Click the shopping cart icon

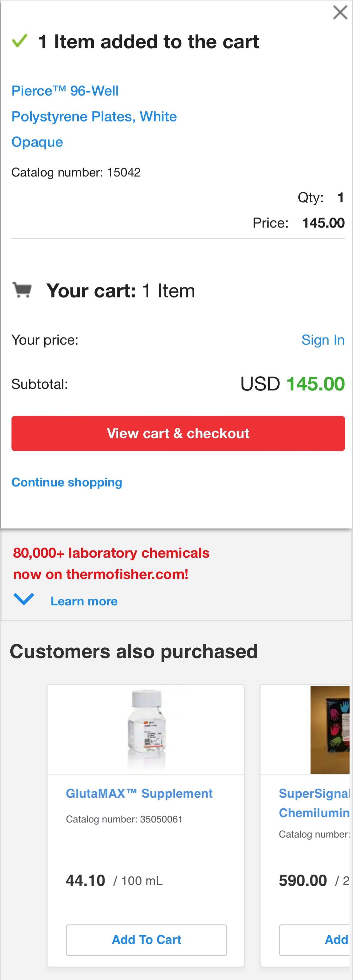(23, 290)
